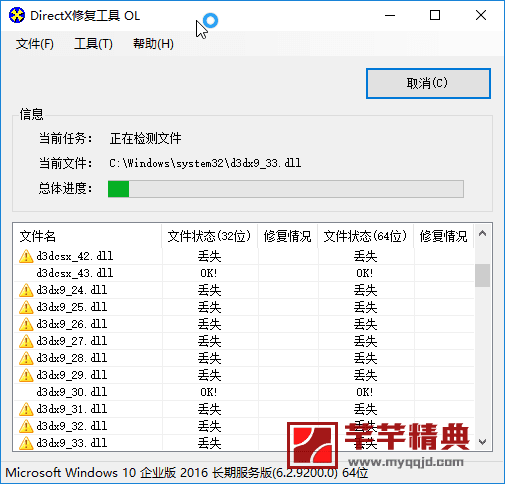This screenshot has height=484, width=505.
Task: Select the d3dx9_26.dll file name
Action: tap(72, 324)
